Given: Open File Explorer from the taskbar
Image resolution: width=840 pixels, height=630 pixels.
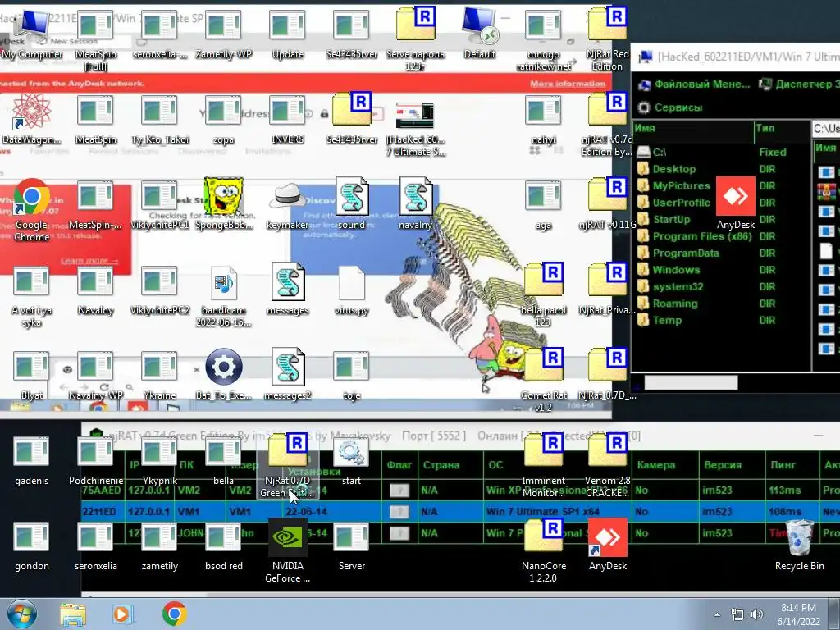Looking at the screenshot, I should pos(73,614).
